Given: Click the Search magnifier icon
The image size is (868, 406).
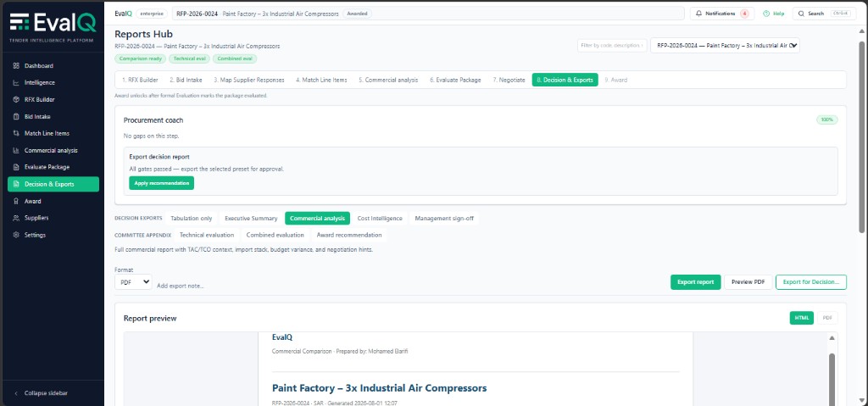Looking at the screenshot, I should click(x=801, y=14).
